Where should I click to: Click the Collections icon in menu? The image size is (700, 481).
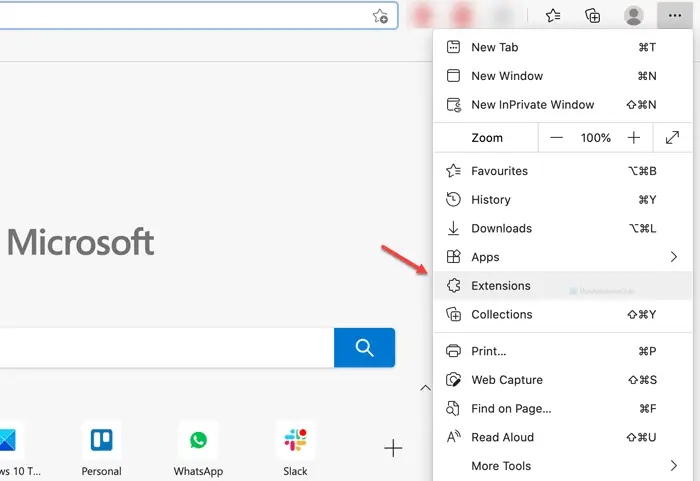coord(453,314)
